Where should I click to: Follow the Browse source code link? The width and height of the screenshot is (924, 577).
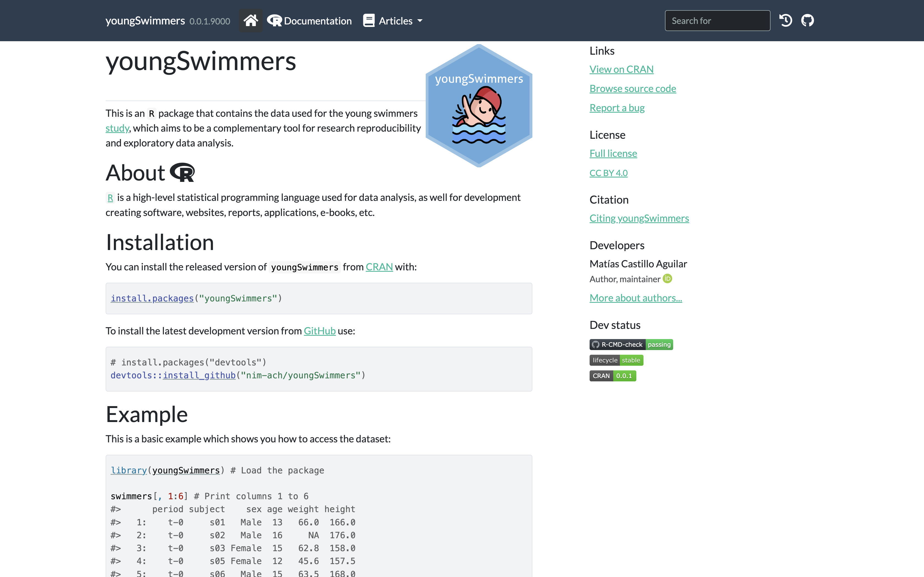(x=632, y=88)
